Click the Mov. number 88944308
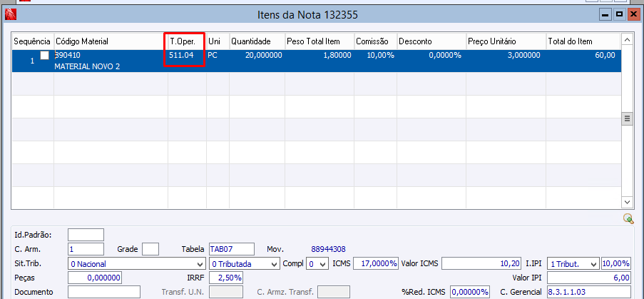644x299 pixels. (328, 249)
